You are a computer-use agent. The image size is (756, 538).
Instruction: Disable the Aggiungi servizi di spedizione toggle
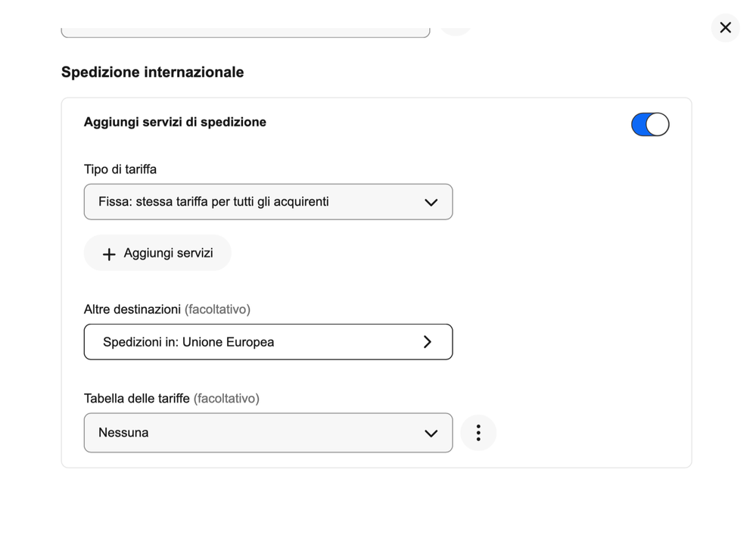[x=650, y=124]
